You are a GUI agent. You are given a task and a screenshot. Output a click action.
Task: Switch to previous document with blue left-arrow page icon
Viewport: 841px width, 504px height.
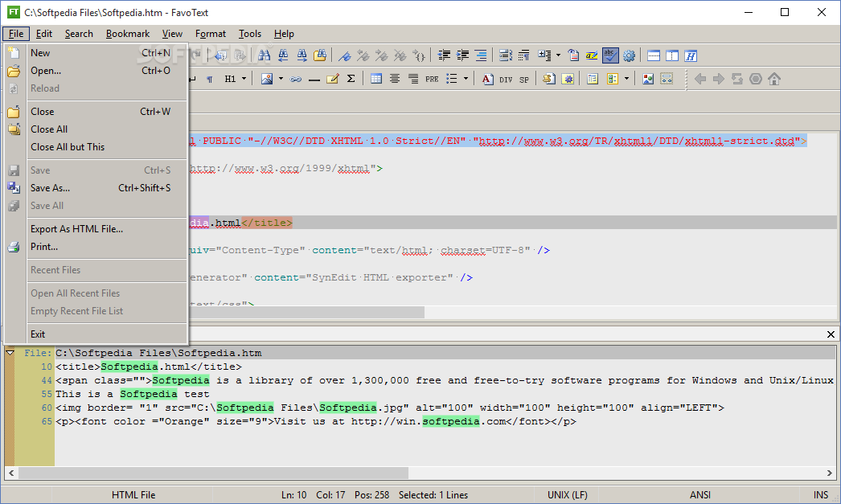(x=220, y=55)
